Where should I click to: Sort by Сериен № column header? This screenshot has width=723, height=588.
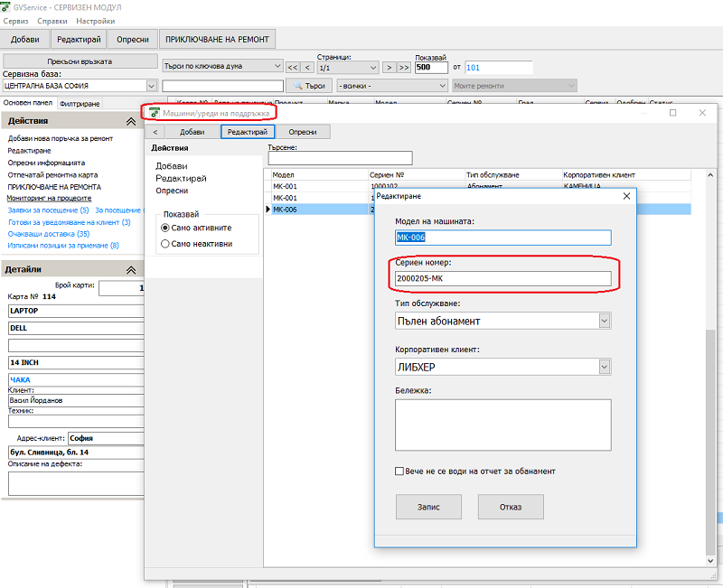coord(417,175)
